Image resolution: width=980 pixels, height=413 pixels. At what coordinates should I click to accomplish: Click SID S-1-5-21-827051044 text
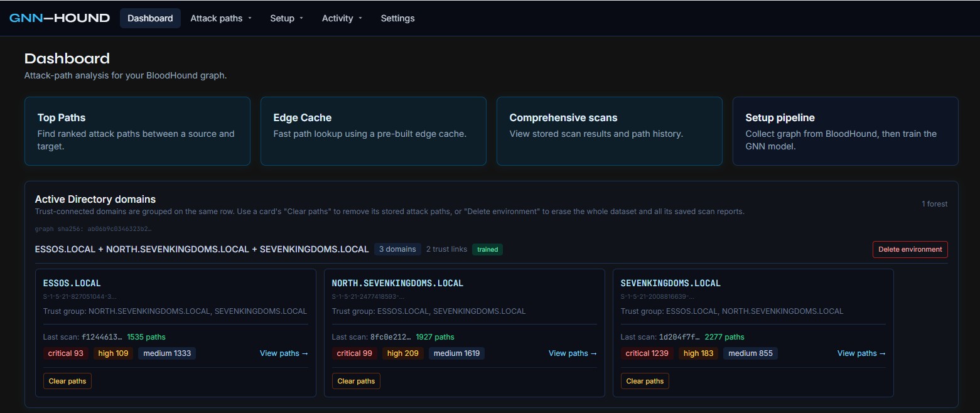pyautogui.click(x=80, y=296)
